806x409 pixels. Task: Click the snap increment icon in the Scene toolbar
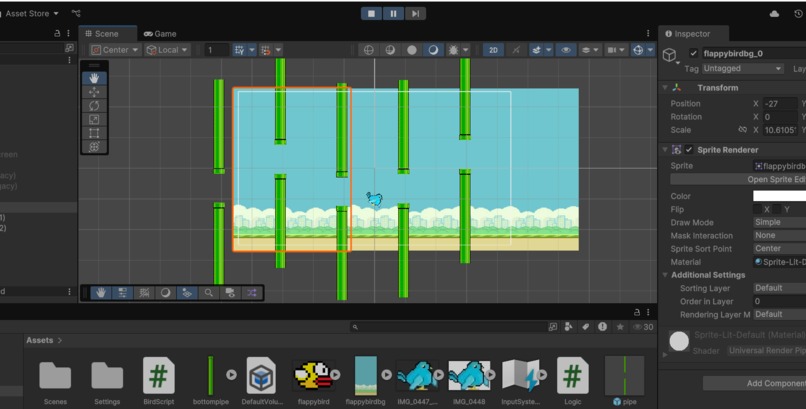click(266, 50)
